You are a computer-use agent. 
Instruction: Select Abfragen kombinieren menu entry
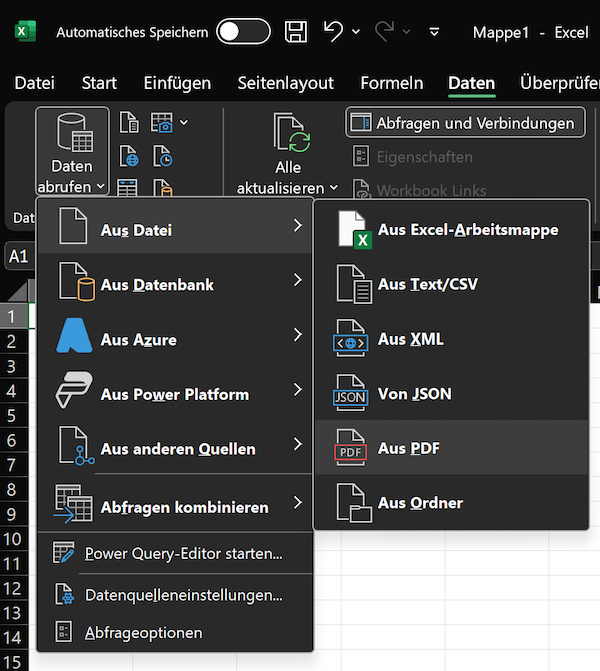175,503
